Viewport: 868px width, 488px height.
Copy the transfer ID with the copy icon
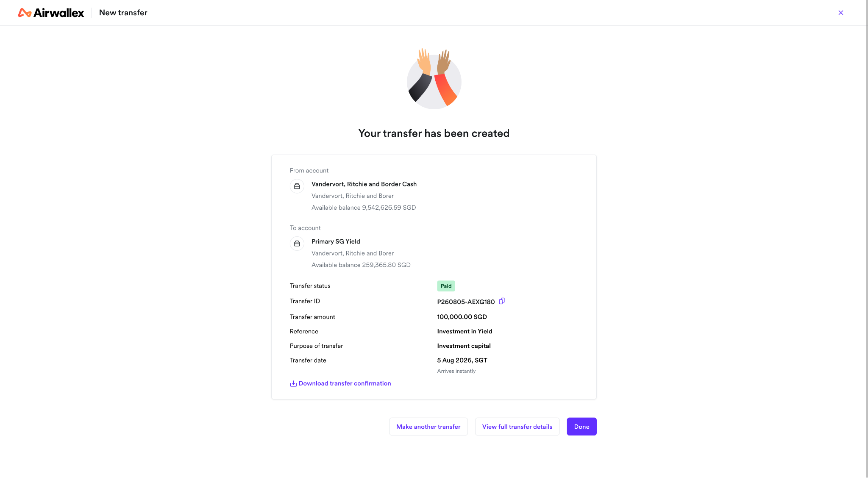coord(502,301)
